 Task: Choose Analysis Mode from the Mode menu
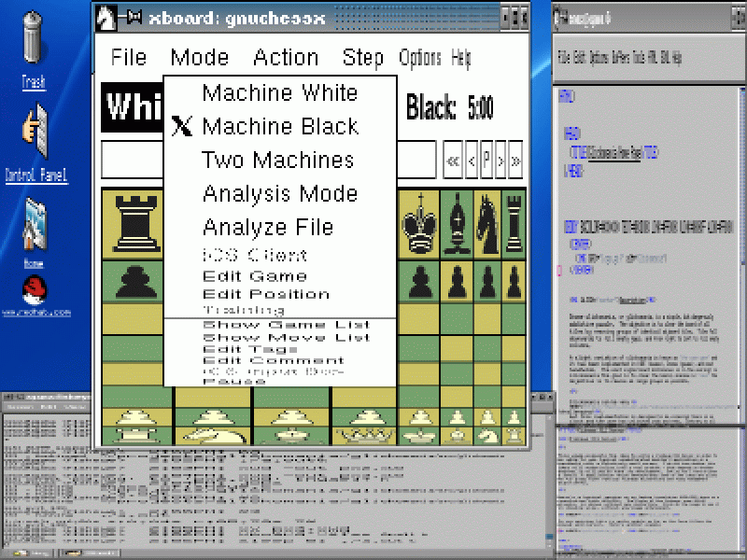tap(279, 193)
